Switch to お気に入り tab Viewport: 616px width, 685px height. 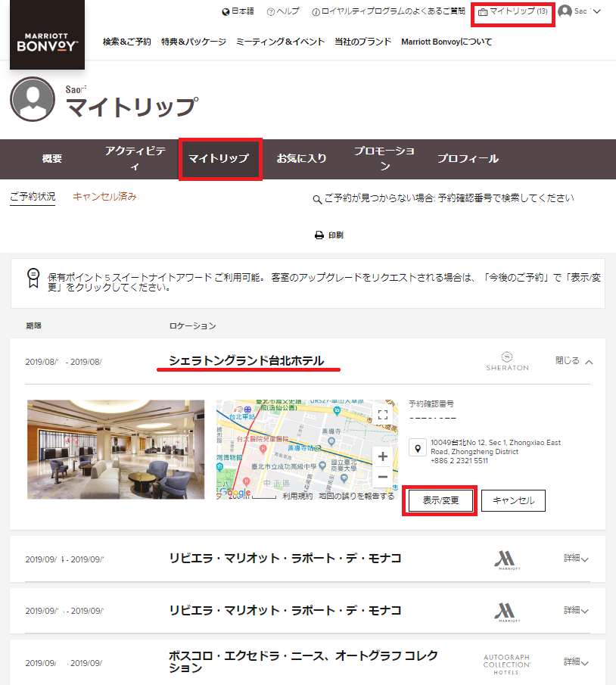[301, 159]
